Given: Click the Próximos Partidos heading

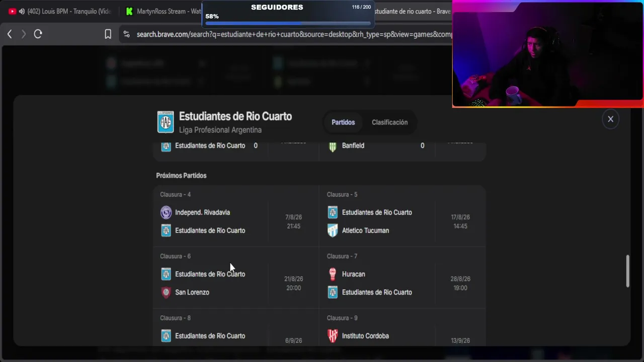Looking at the screenshot, I should (x=181, y=175).
